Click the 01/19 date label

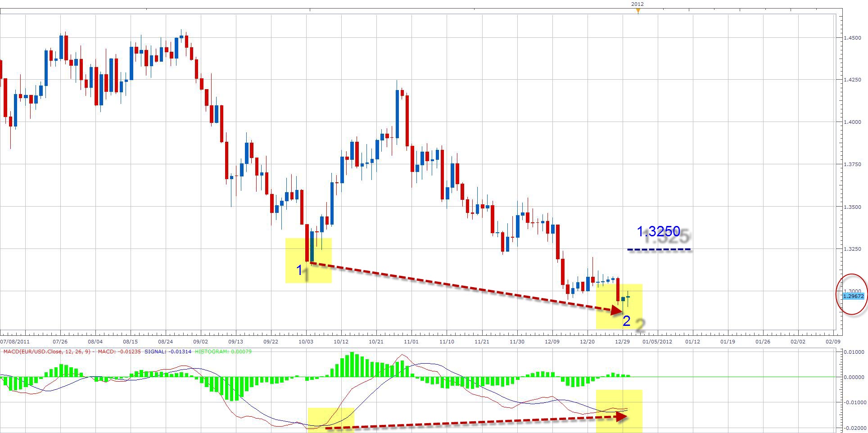pyautogui.click(x=728, y=342)
